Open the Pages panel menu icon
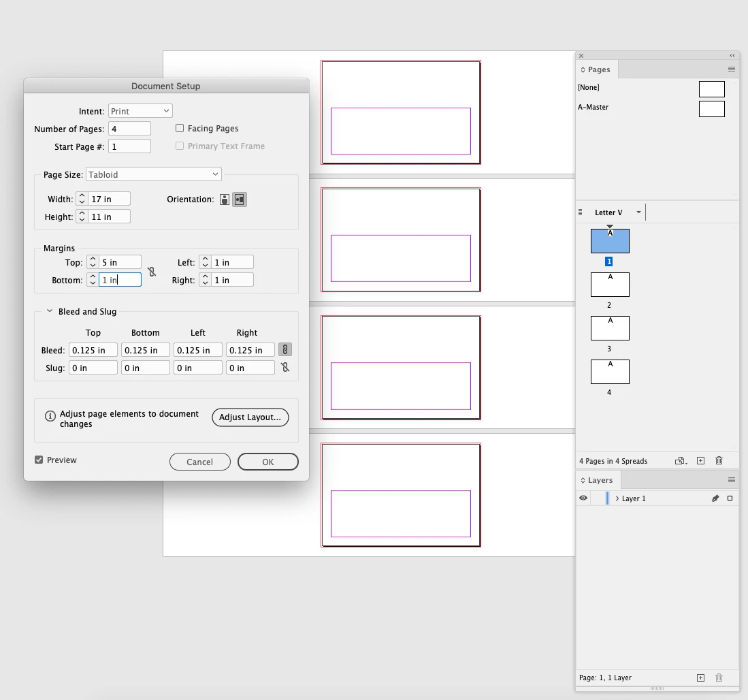 pyautogui.click(x=731, y=69)
